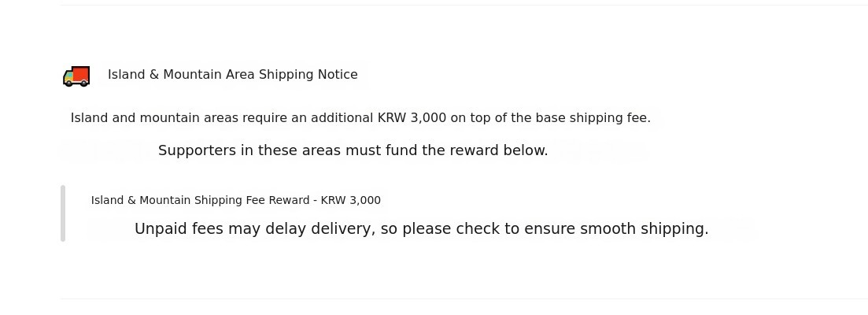This screenshot has height=315, width=868.
Task: Click the red delivery truck icon
Action: click(76, 76)
